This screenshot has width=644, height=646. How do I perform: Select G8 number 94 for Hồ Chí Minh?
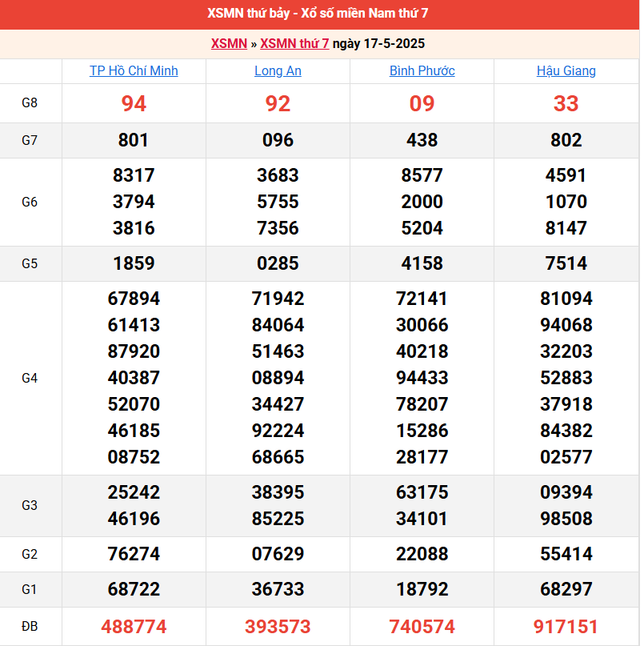tap(134, 103)
